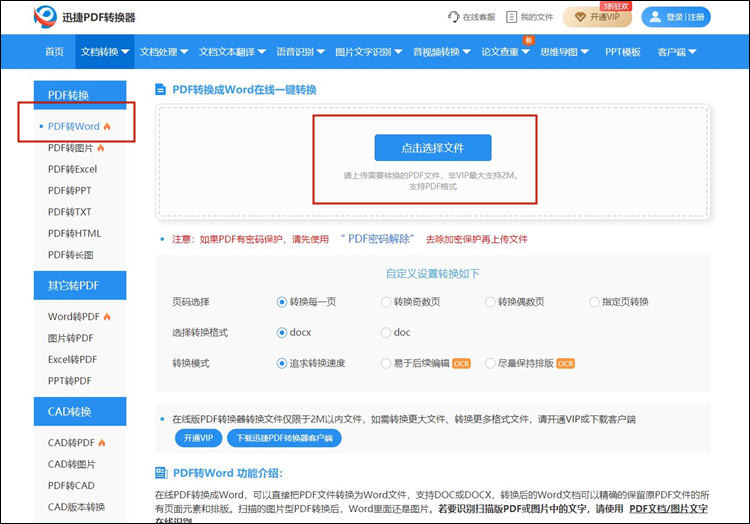This screenshot has height=524, width=750.
Task: Click 开通VIP pill button below notice
Action: point(199,438)
